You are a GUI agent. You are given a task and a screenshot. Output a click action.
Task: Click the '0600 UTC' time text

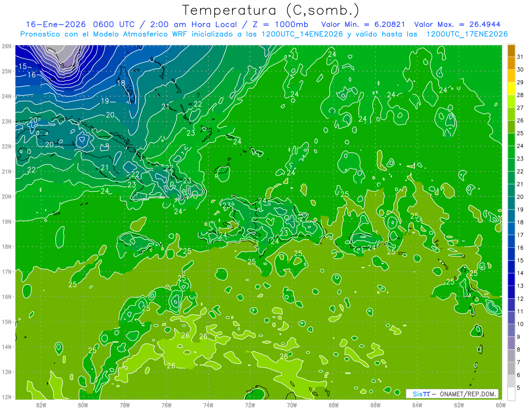click(114, 24)
